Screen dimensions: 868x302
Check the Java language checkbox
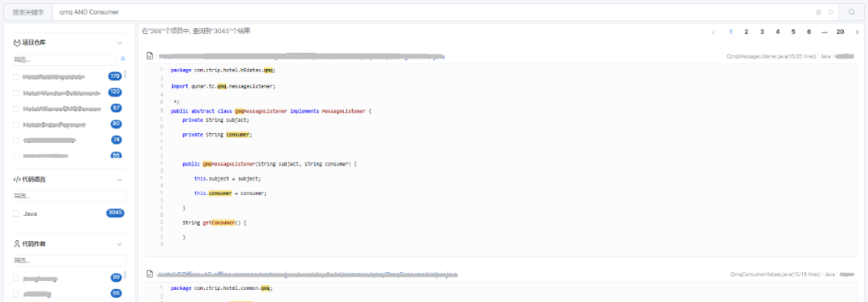point(16,214)
